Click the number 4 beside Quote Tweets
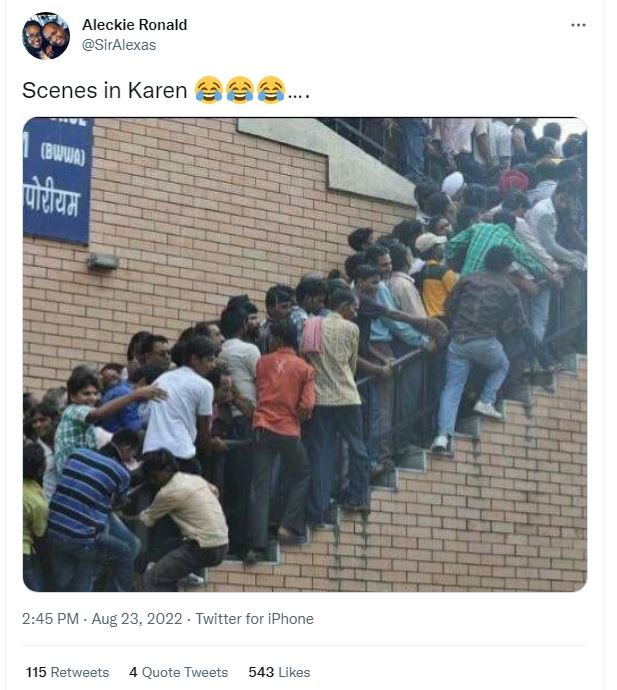This screenshot has width=617, height=690. 133,672
